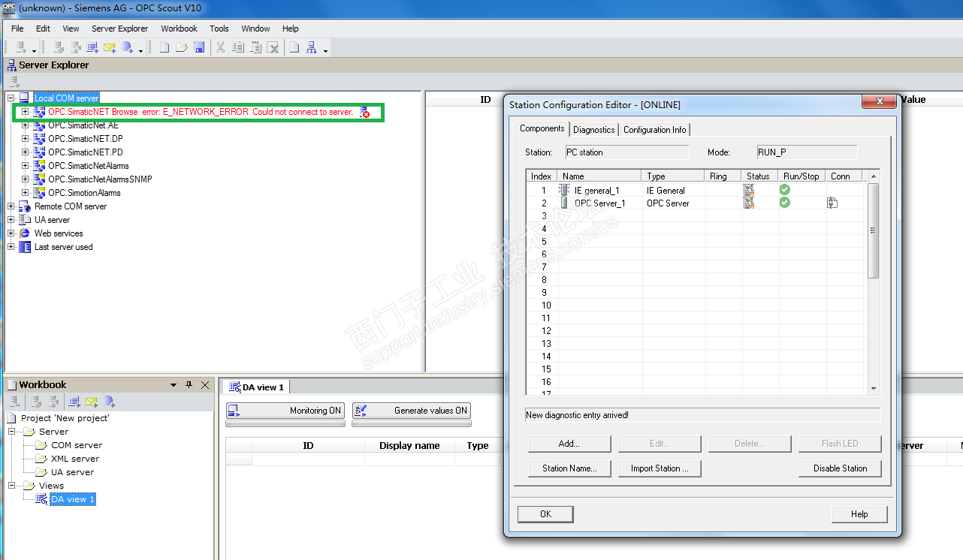963x560 pixels.
Task: Select Project 'New project' in Workbook tree
Action: [x=65, y=418]
